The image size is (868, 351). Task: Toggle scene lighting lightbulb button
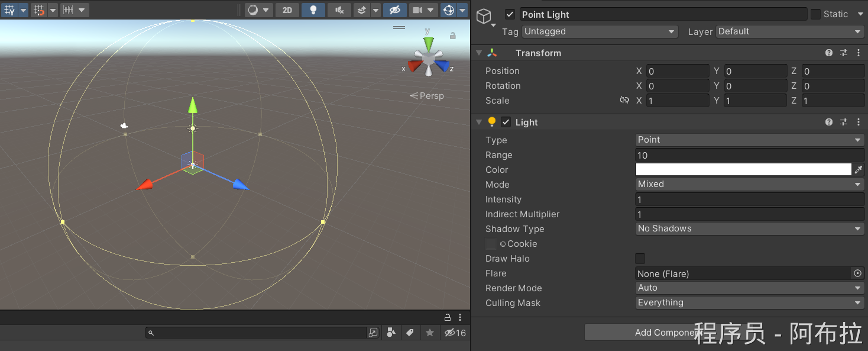tap(313, 10)
